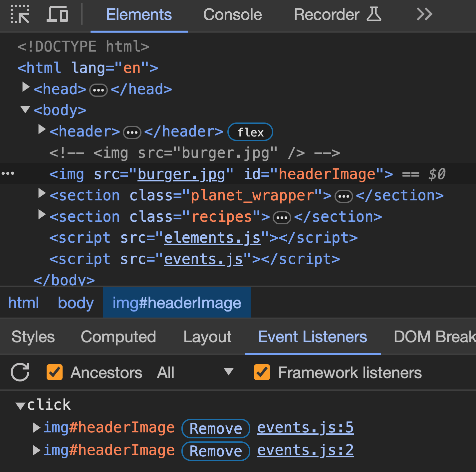The width and height of the screenshot is (476, 472).
Task: Select the Event Listeners pane tab
Action: coord(313,337)
